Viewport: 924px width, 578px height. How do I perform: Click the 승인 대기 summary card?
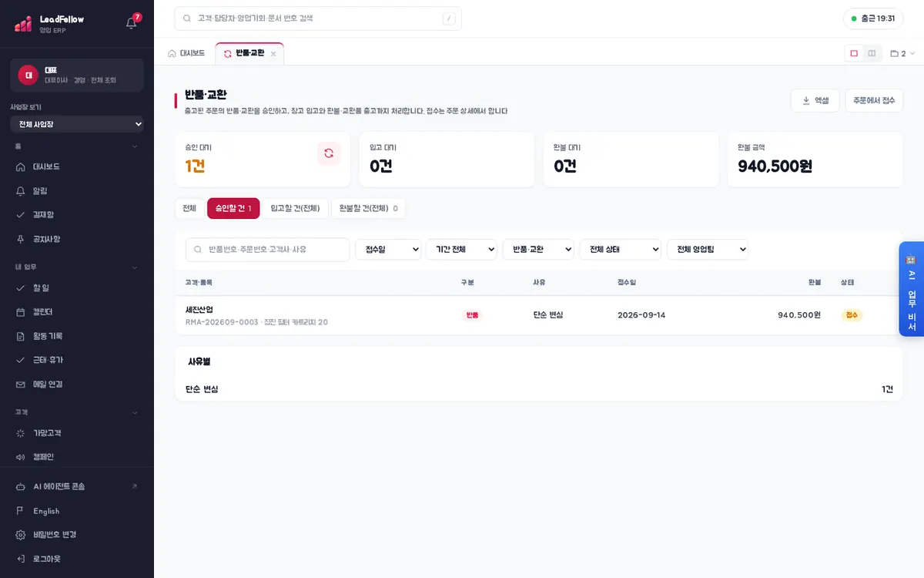(x=263, y=160)
